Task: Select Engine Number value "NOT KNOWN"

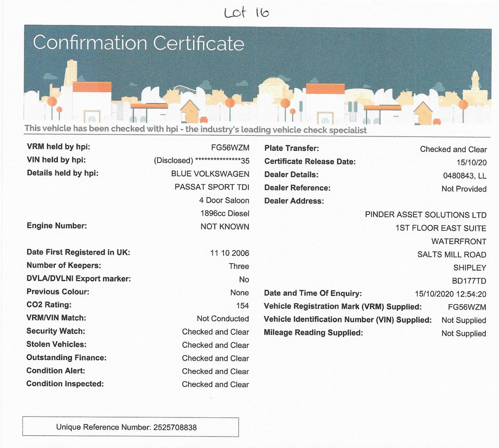Action: (x=225, y=227)
